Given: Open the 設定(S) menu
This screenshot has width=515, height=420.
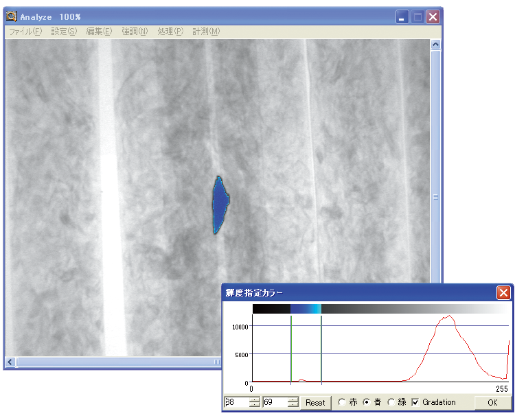Looking at the screenshot, I should [x=64, y=32].
